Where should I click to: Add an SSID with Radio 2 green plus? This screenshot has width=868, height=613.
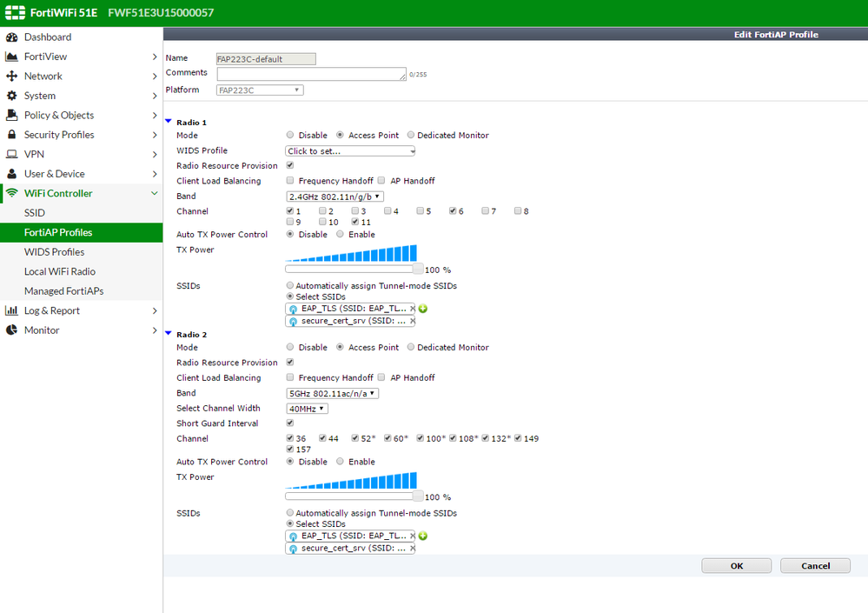pos(423,536)
